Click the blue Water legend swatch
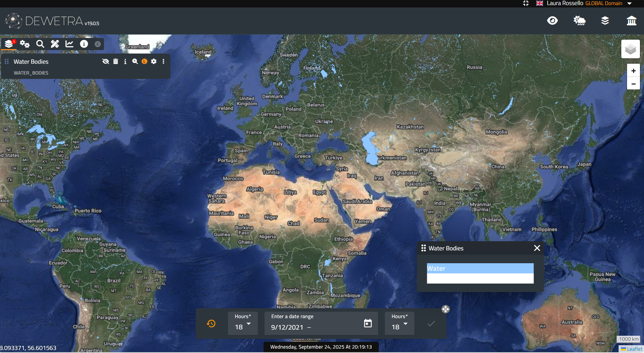This screenshot has height=353, width=644. click(480, 268)
